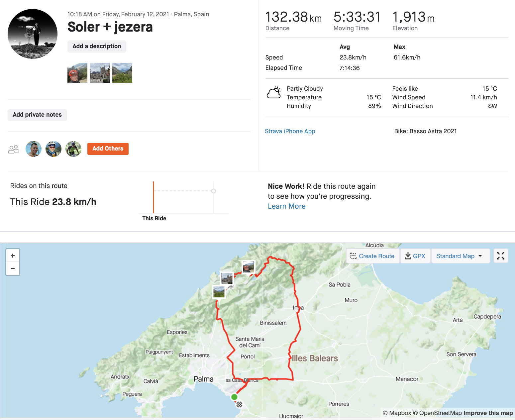Click the dashed-line route comparison marker
Screen dimensions: 515x420
(214, 191)
